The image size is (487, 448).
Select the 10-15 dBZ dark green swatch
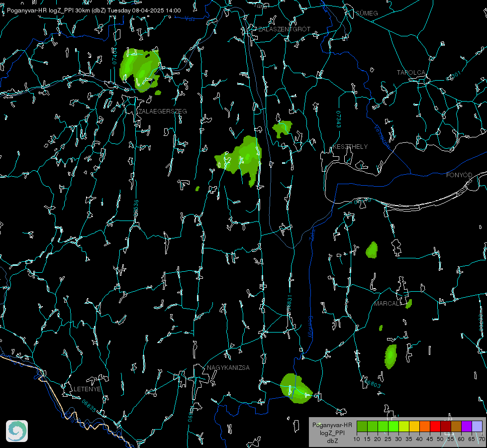362,426
